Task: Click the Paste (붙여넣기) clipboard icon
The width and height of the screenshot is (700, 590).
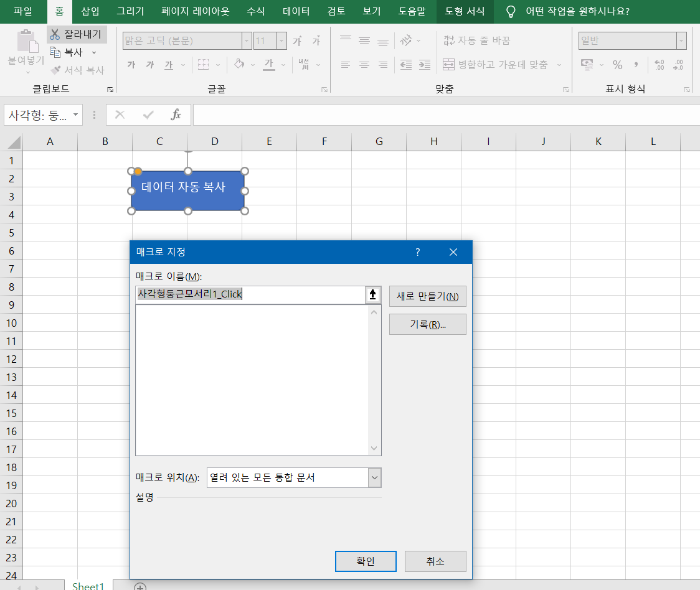Action: pos(26,42)
